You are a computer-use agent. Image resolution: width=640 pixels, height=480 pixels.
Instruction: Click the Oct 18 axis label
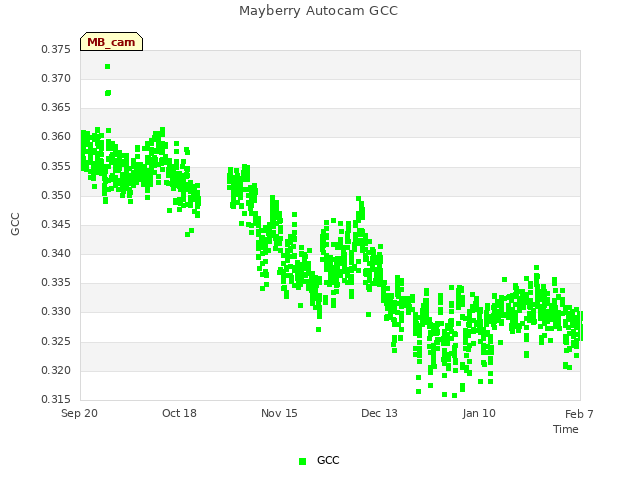click(x=179, y=413)
